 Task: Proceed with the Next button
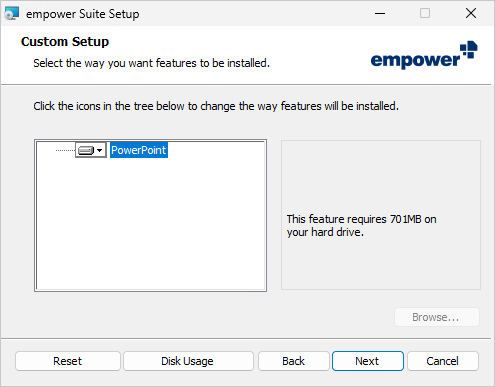[368, 361]
